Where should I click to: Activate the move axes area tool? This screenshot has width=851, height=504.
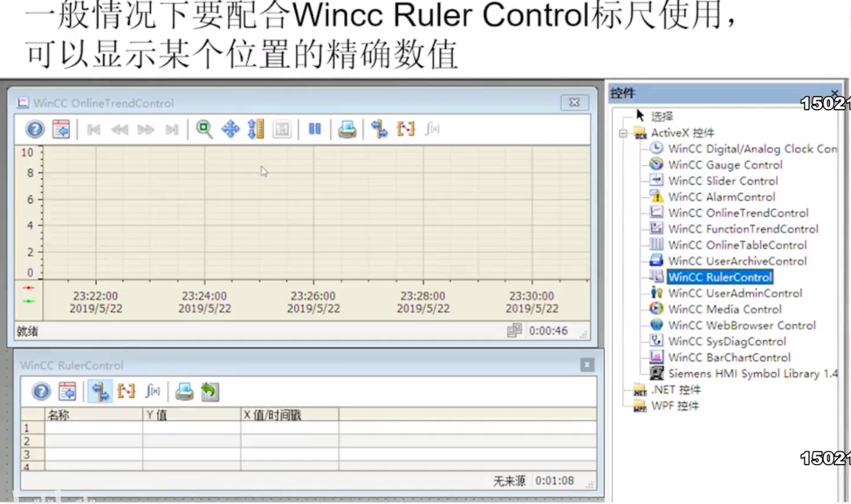pyautogui.click(x=256, y=129)
